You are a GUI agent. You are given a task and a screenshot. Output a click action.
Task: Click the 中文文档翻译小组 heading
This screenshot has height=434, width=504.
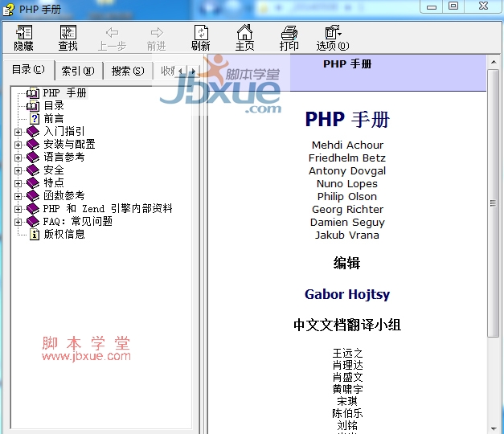click(x=347, y=325)
